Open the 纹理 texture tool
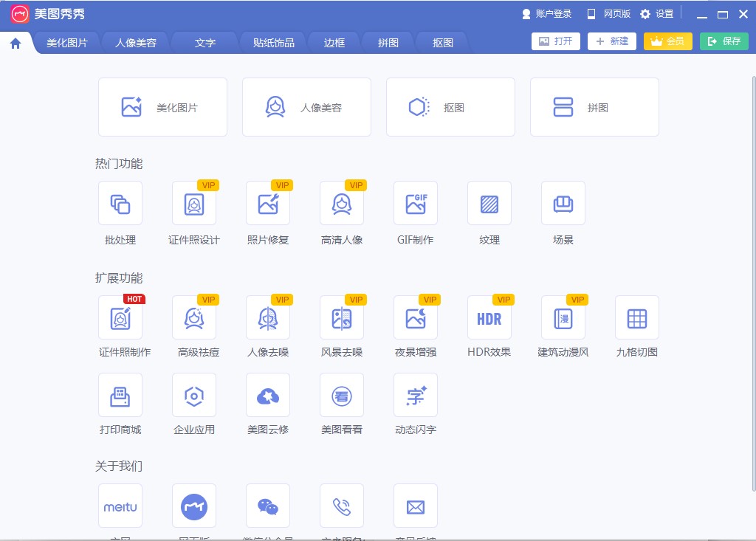 coord(489,203)
